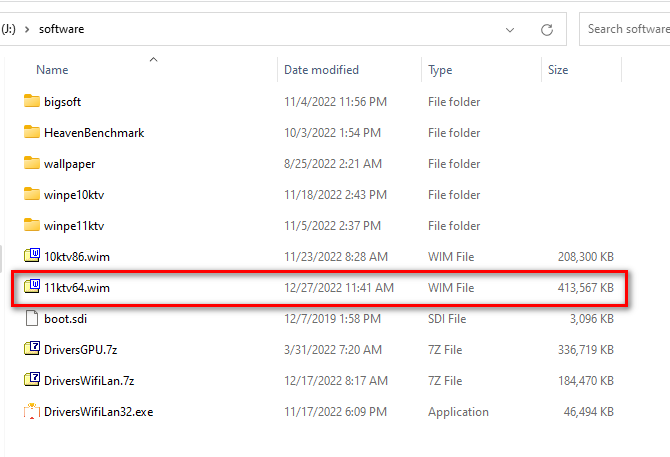Click the DriversWifiLan32.exe application icon

(32, 411)
